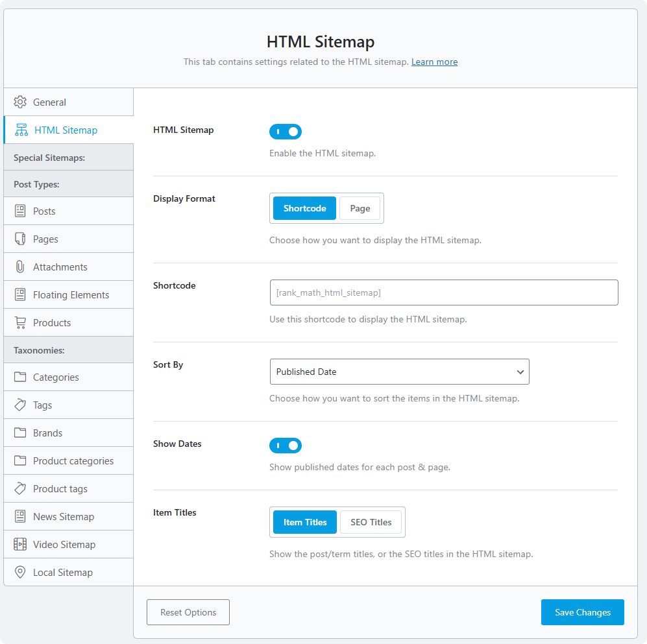Click the Tags label icon
This screenshot has width=647, height=644.
[x=20, y=405]
